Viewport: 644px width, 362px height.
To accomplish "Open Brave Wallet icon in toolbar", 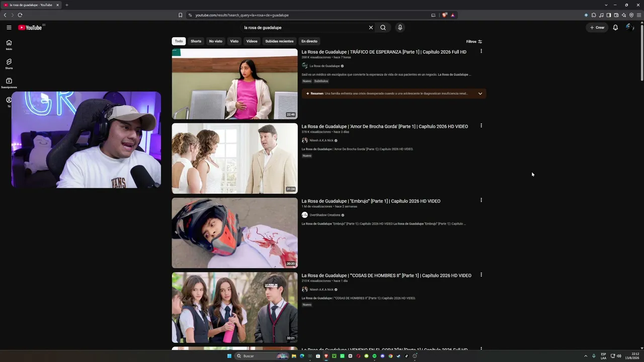I will (616, 15).
